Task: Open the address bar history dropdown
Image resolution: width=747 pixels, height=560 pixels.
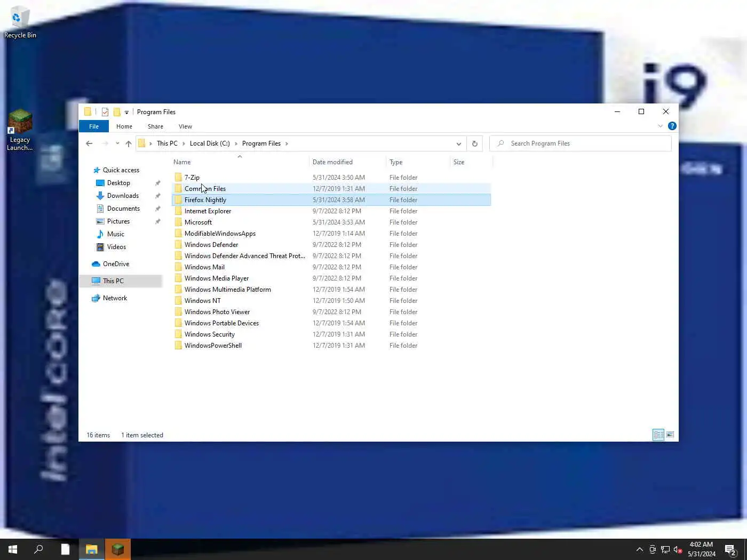Action: tap(458, 143)
